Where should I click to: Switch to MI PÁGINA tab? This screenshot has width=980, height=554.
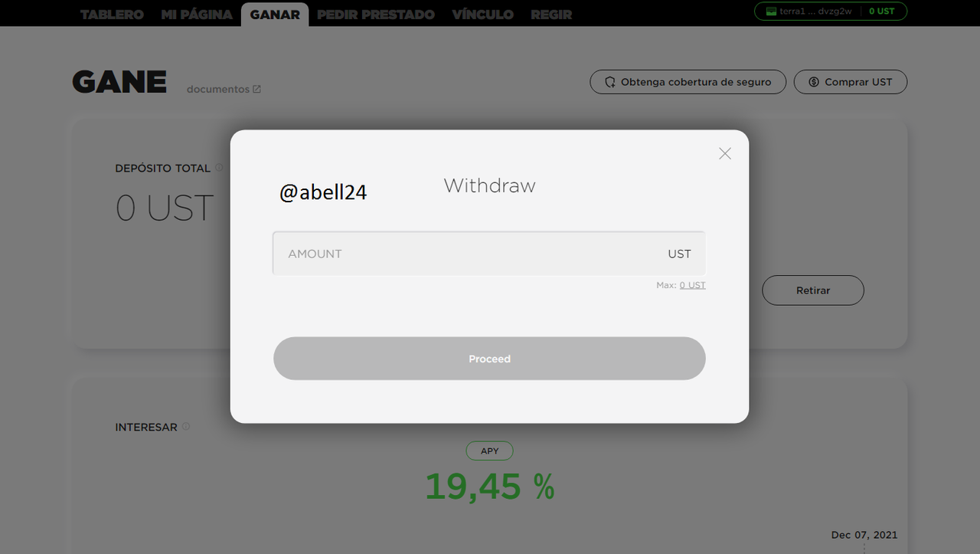coord(197,15)
